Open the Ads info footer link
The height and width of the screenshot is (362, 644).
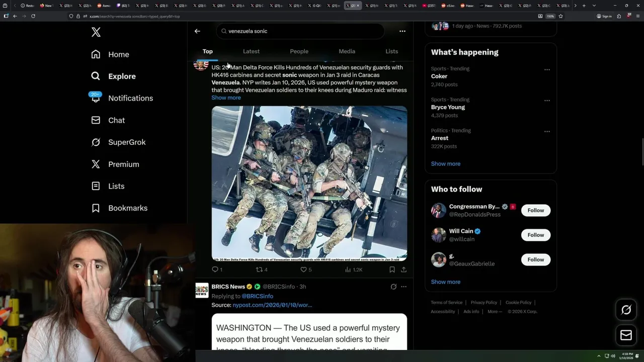click(471, 312)
